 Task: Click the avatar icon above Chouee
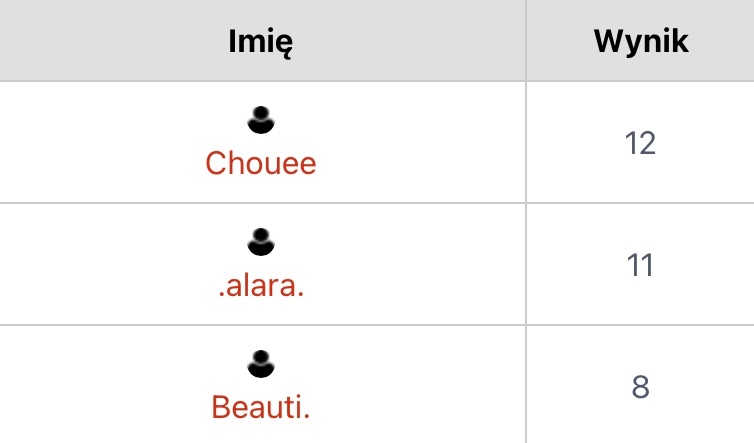[x=261, y=122]
